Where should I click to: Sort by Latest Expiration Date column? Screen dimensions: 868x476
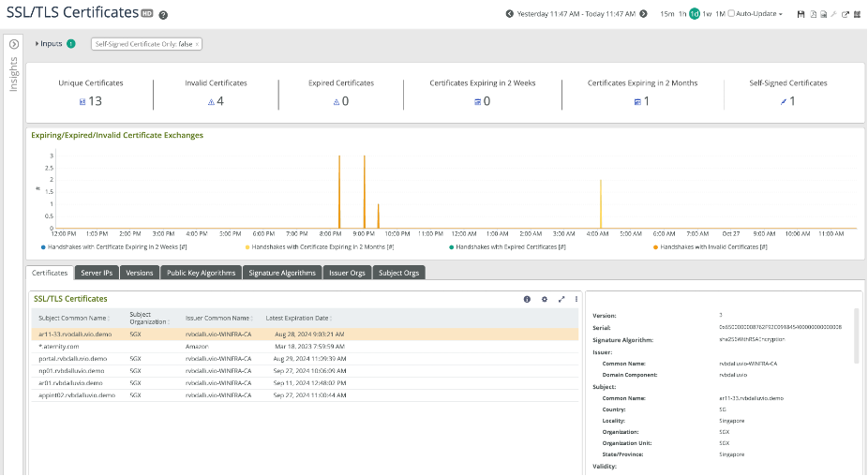[298, 319]
